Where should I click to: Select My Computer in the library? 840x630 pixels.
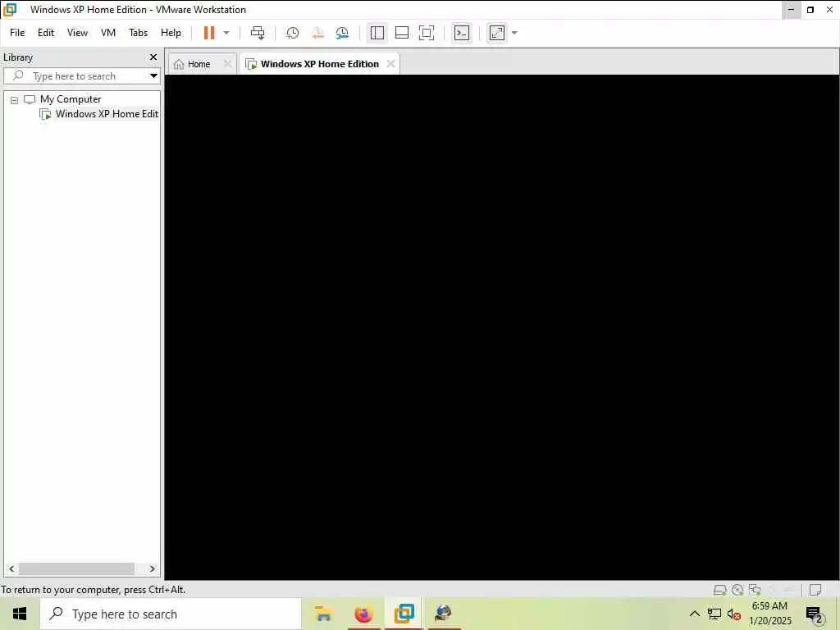pos(71,99)
